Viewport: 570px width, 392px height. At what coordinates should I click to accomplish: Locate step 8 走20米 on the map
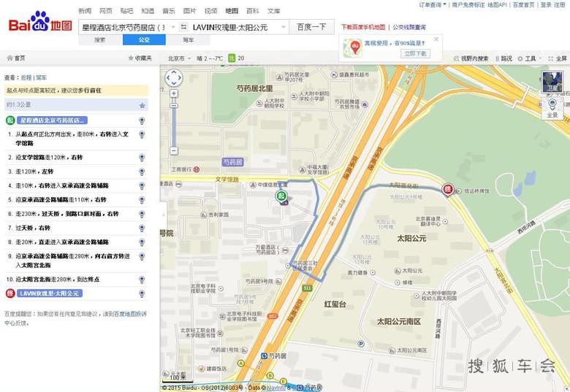coord(142,242)
